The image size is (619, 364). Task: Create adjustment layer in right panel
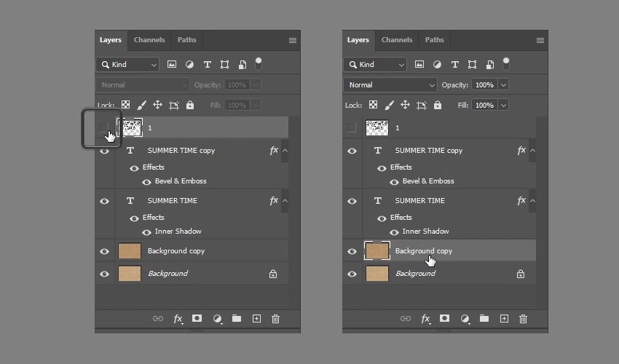(x=465, y=319)
